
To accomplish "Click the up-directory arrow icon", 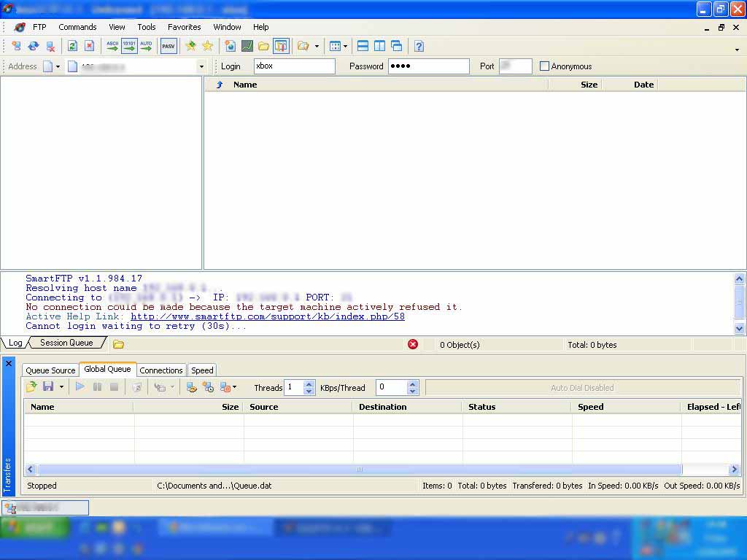I will pos(219,85).
